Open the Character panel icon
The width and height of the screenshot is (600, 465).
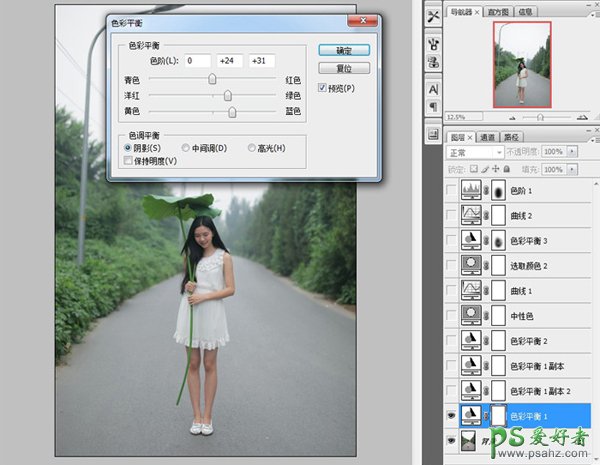click(434, 89)
